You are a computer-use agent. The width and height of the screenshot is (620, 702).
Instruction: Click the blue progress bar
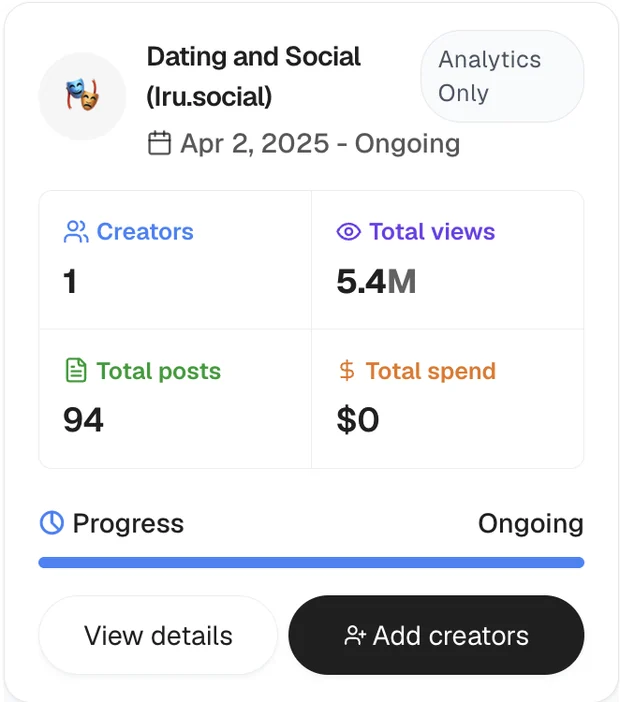pyautogui.click(x=311, y=562)
